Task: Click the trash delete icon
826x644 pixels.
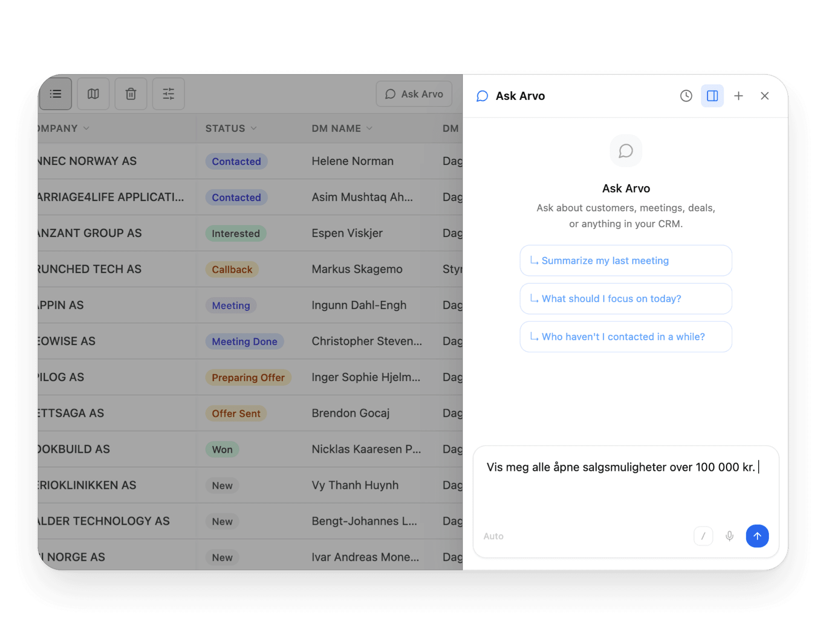Action: [x=131, y=94]
